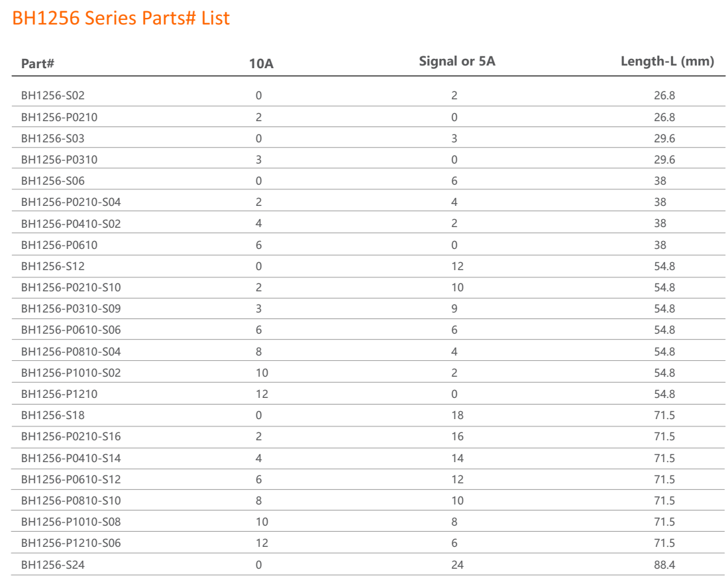728x578 pixels.
Task: Click part number BH1256-P1210-S06
Action: (71, 543)
